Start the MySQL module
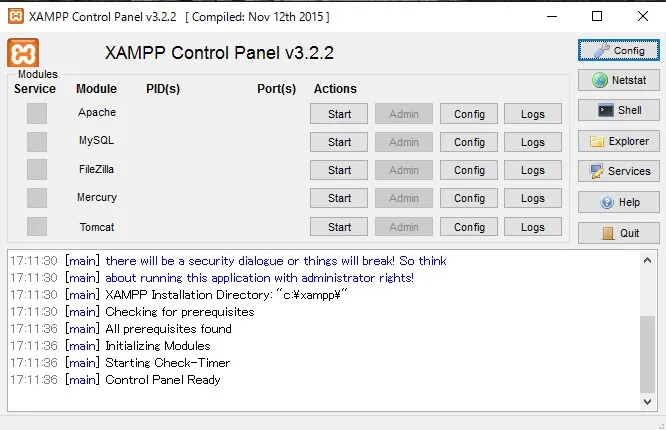666x430 pixels. [x=339, y=142]
